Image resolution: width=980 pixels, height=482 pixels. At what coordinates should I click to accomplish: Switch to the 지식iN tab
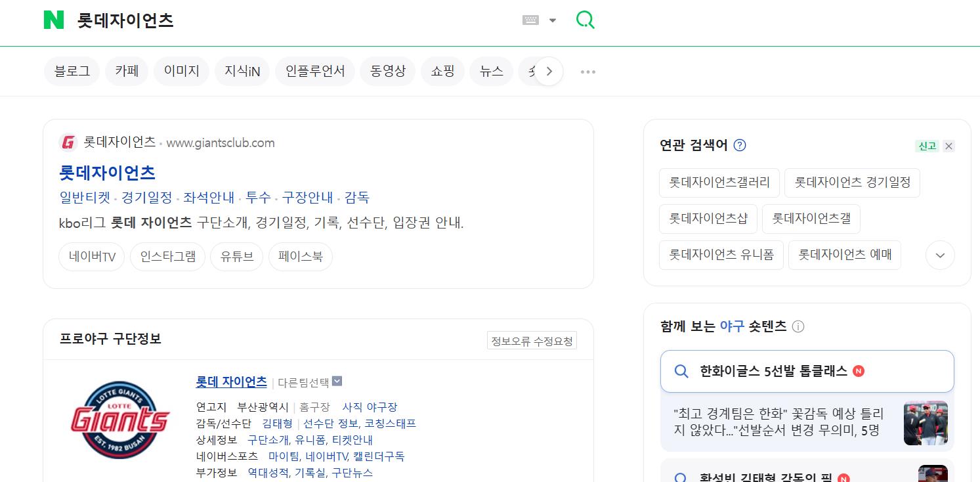click(242, 71)
